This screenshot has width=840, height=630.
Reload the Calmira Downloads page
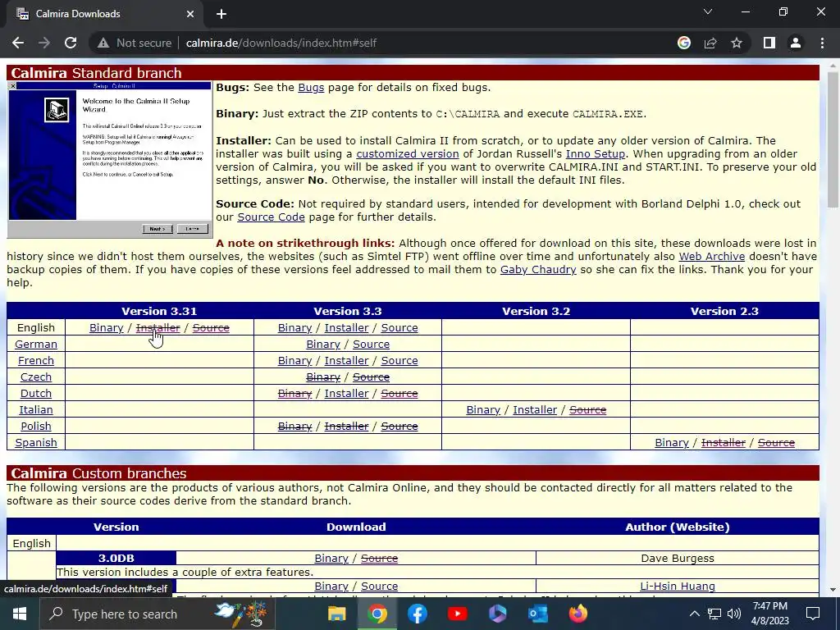(x=71, y=43)
